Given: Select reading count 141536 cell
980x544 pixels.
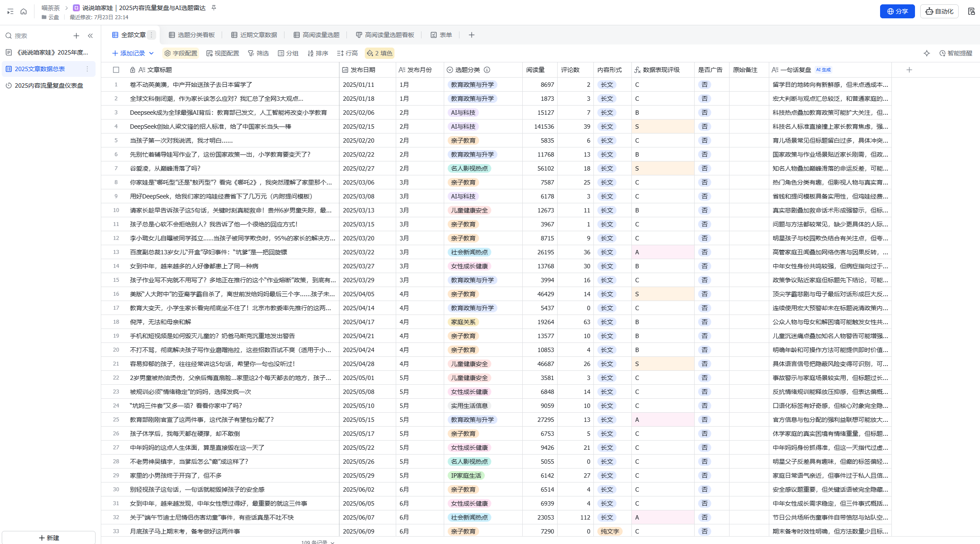Looking at the screenshot, I should pos(540,127).
